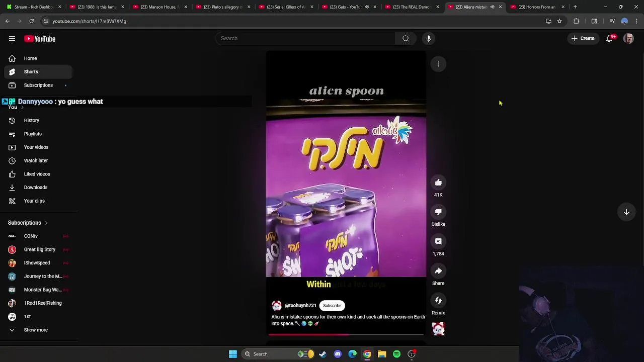644x362 pixels.
Task: Open the YouTube hamburger guide menu
Action: click(x=12, y=39)
